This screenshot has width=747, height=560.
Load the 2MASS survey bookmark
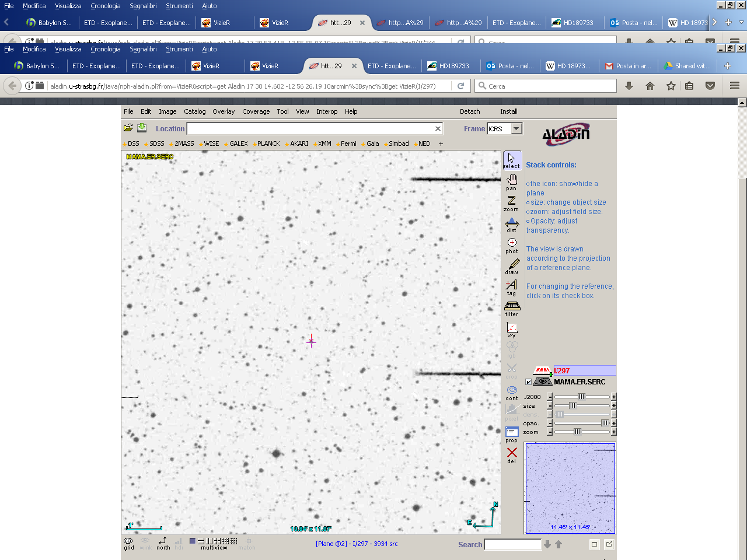(x=181, y=143)
